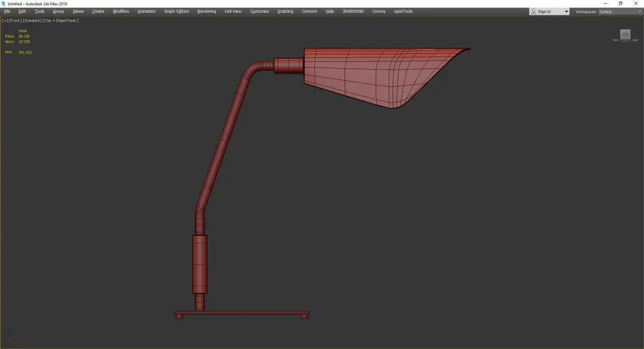Open the Create menu

[98, 11]
